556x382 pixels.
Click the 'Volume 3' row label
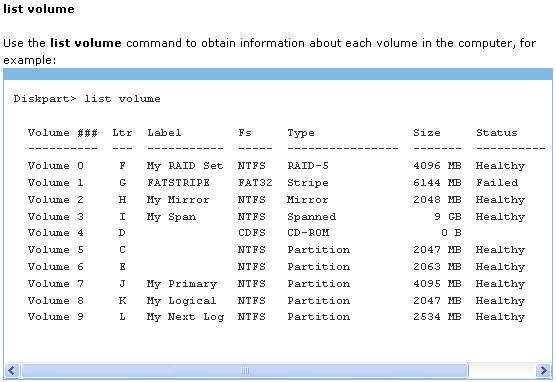56,217
